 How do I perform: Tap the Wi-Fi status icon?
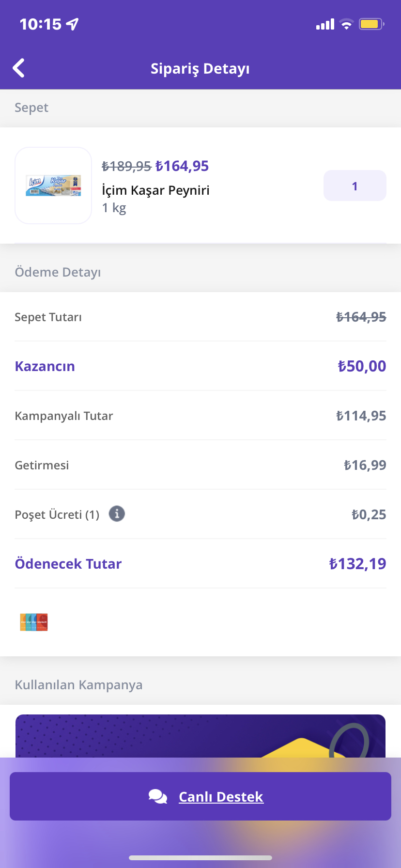pos(346,24)
